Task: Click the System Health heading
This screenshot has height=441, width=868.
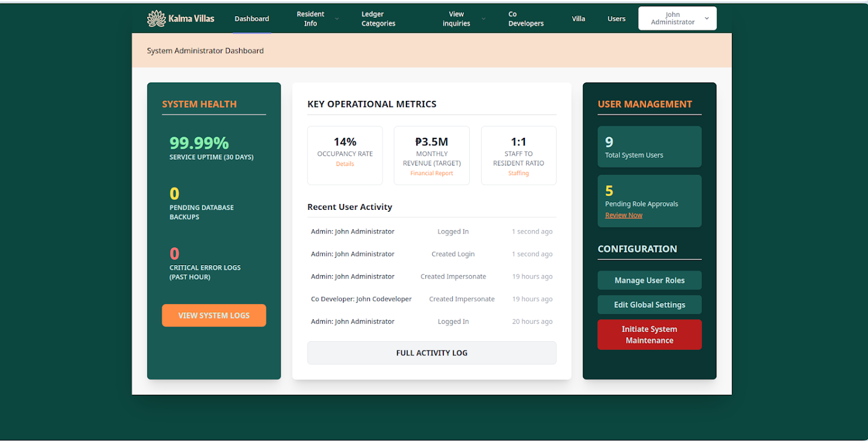Action: [199, 104]
